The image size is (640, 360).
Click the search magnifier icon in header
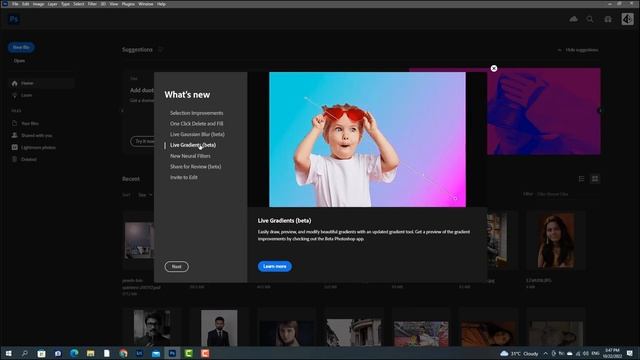click(x=590, y=19)
